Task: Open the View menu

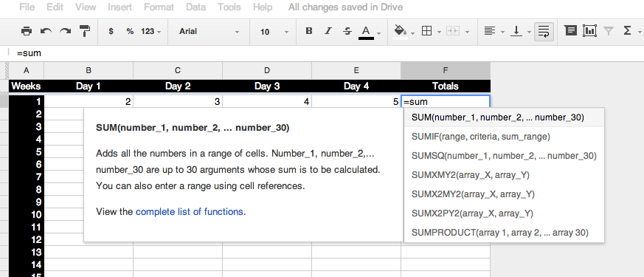Action: click(86, 7)
